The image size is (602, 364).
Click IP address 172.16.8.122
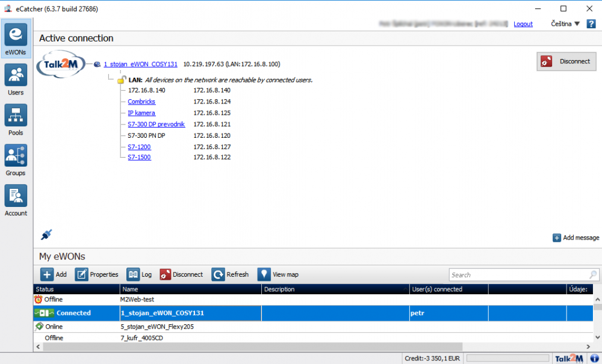coord(212,157)
